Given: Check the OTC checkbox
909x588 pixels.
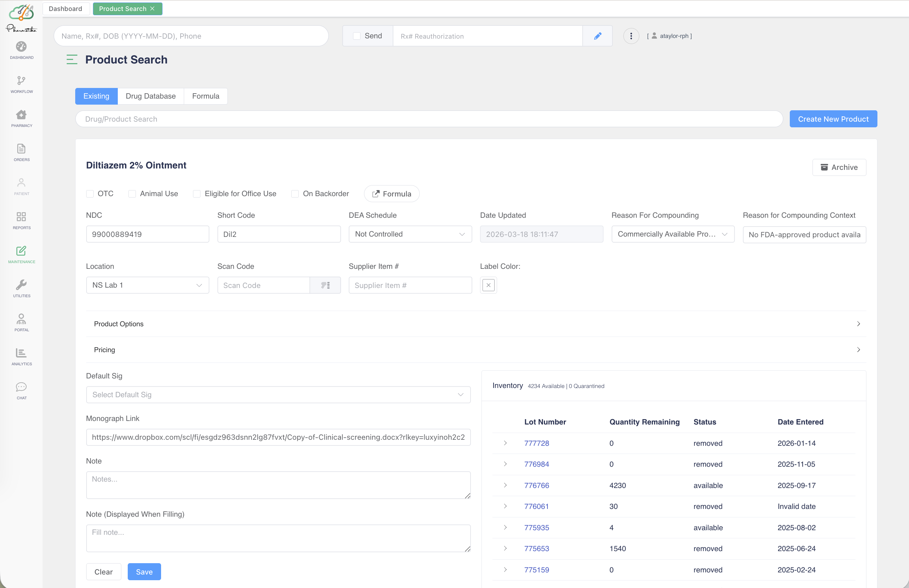Looking at the screenshot, I should click(x=90, y=194).
